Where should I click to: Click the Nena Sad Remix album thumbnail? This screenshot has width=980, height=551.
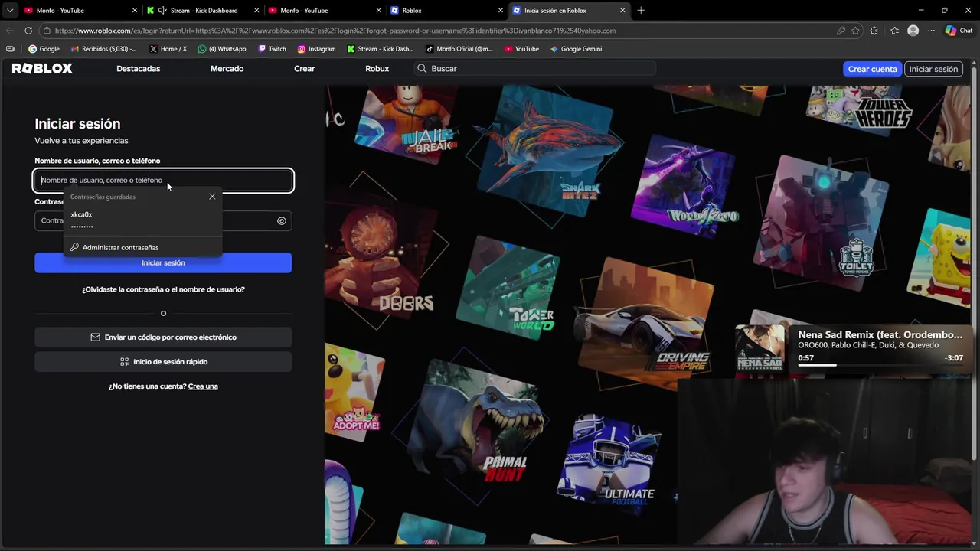(x=759, y=349)
